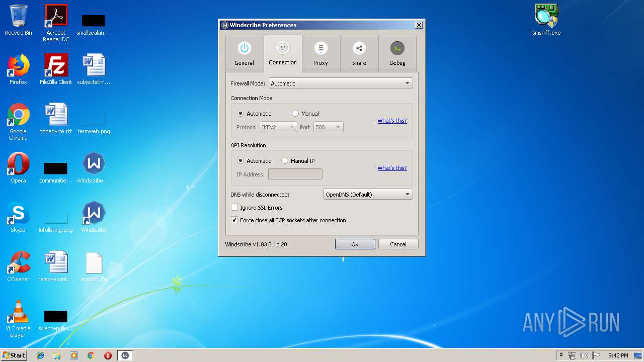Switch to the Proxy tab
Screen dimensions: 644x362
point(321,54)
